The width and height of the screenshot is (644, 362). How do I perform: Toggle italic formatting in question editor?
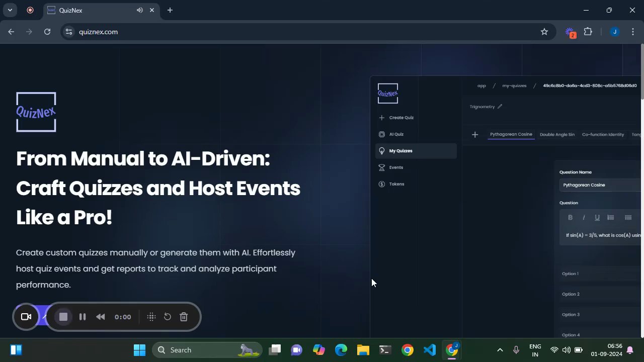point(584,218)
